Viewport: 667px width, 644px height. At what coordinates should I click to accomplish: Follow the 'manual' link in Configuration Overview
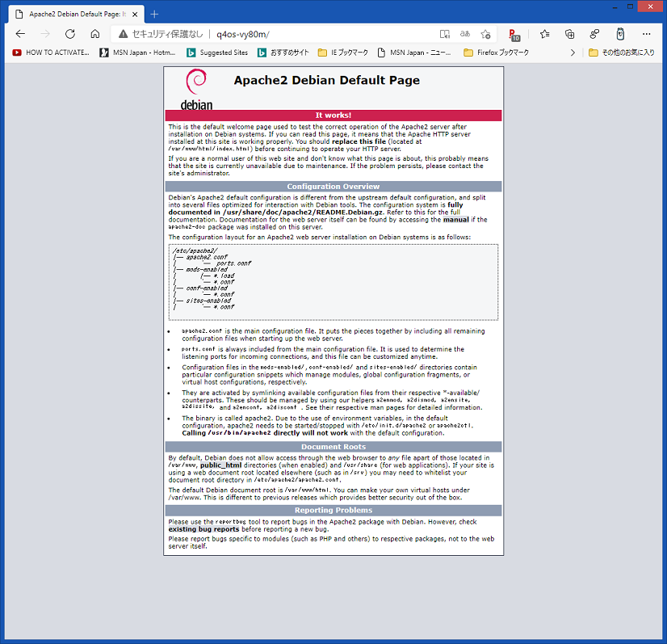455,220
